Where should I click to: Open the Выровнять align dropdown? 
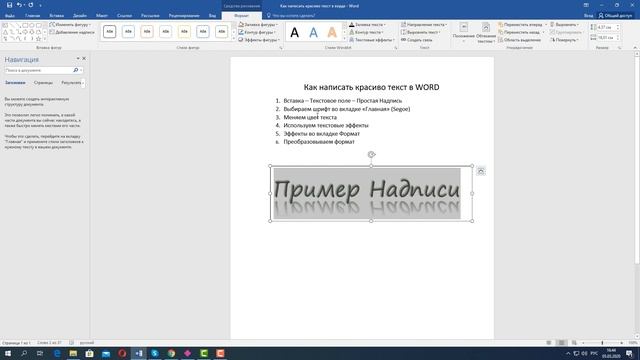pyautogui.click(x=564, y=25)
